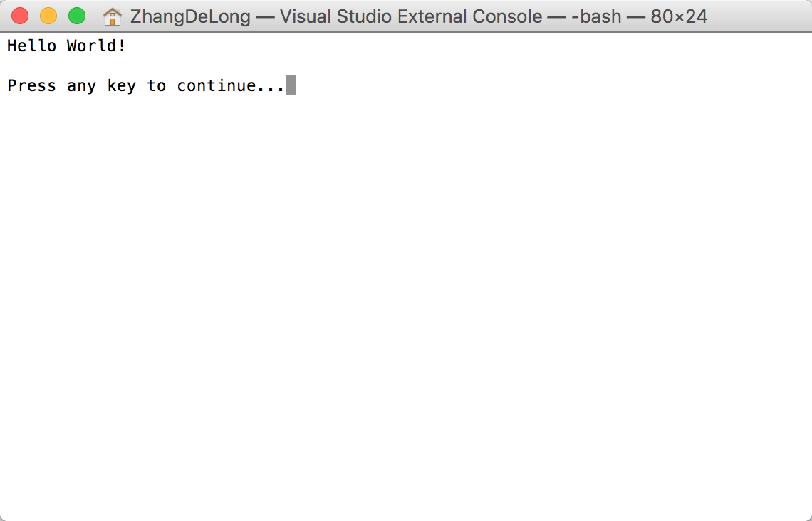The width and height of the screenshot is (812, 521).
Task: Click the exclamation mark after World
Action: click(x=121, y=46)
